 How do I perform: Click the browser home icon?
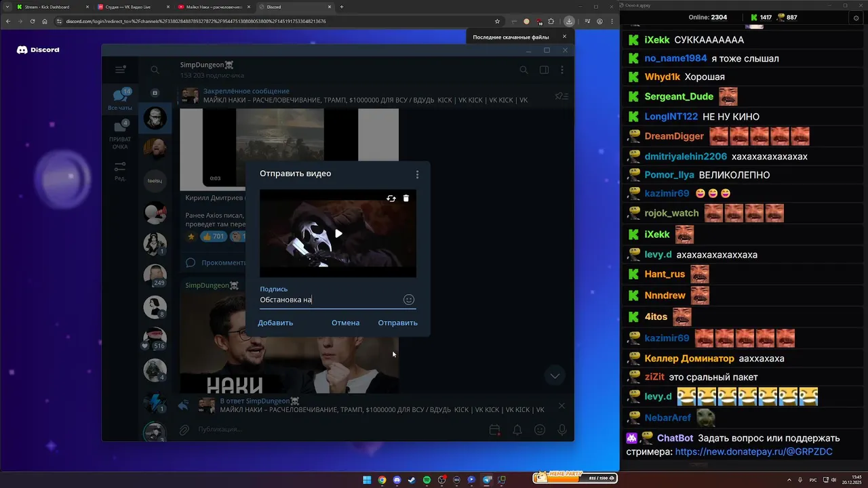(45, 21)
